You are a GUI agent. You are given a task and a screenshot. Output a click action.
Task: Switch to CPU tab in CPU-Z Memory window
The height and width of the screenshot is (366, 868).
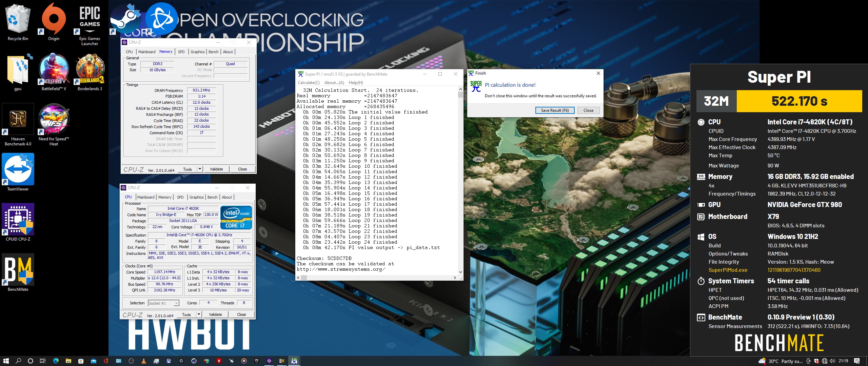tap(129, 52)
